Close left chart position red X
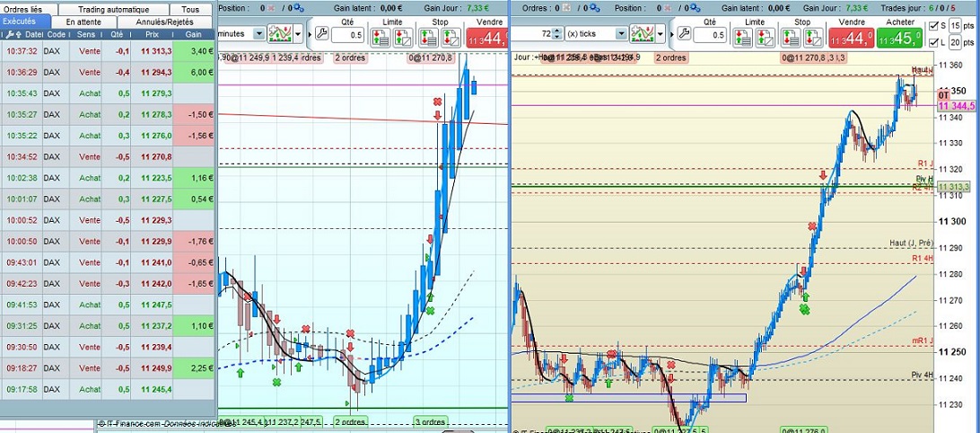Viewport: 980px width, 433px height. [x=272, y=8]
